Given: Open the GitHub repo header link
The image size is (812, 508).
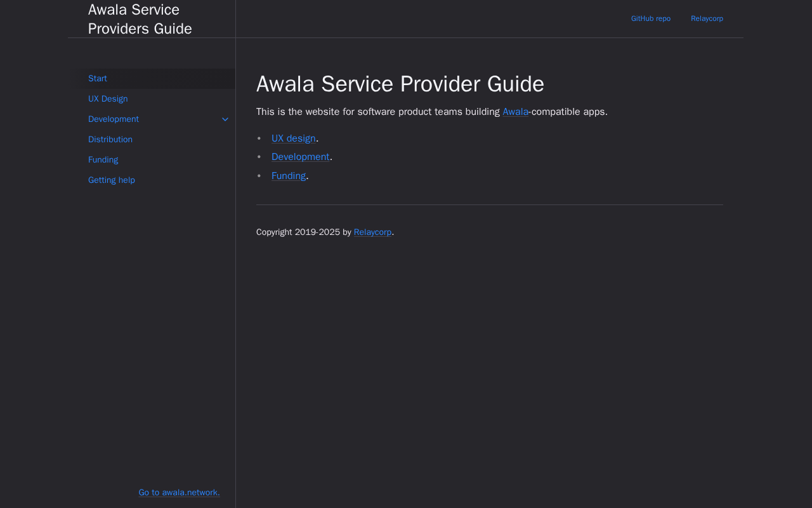Looking at the screenshot, I should tap(650, 18).
